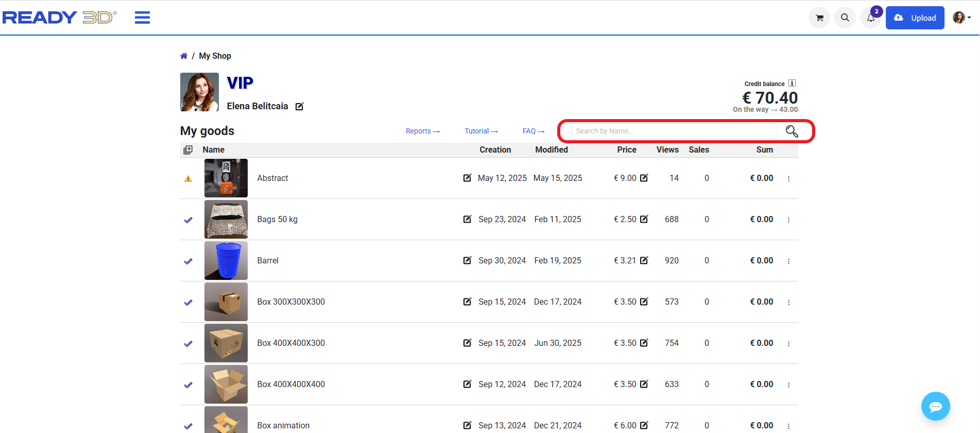Sort goods by Views column
The height and width of the screenshot is (433, 980).
(667, 149)
